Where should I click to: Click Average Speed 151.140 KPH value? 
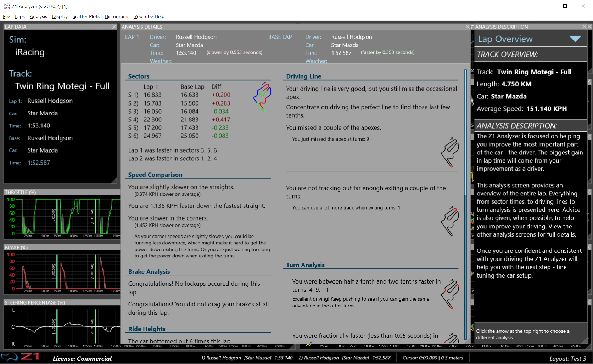tap(547, 109)
